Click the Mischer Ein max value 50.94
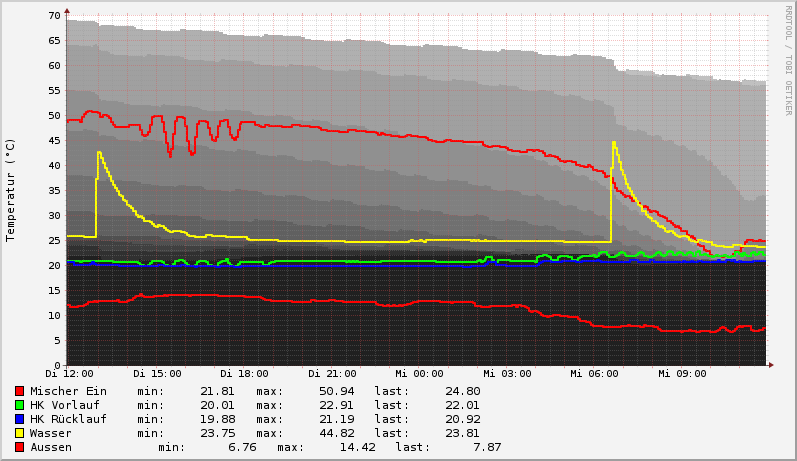The height and width of the screenshot is (461, 797). click(308, 391)
